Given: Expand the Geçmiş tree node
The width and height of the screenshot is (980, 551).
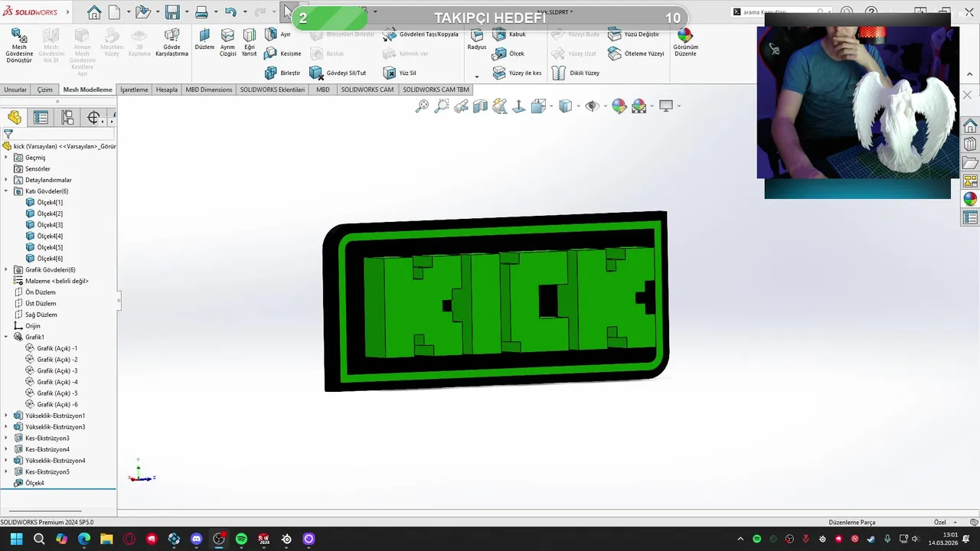Looking at the screenshot, I should (6, 158).
